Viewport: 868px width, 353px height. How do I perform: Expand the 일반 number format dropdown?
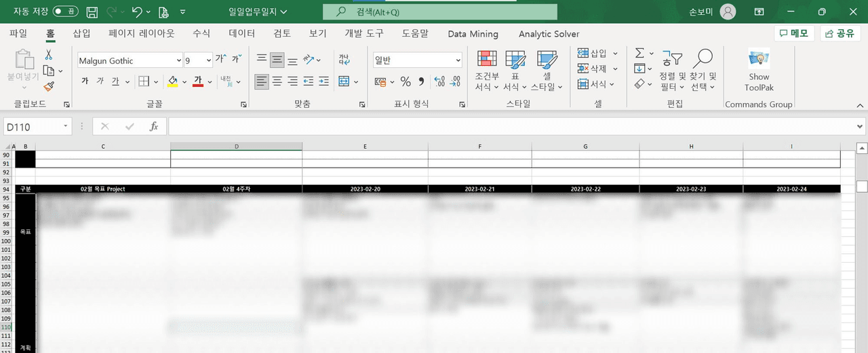click(x=458, y=60)
